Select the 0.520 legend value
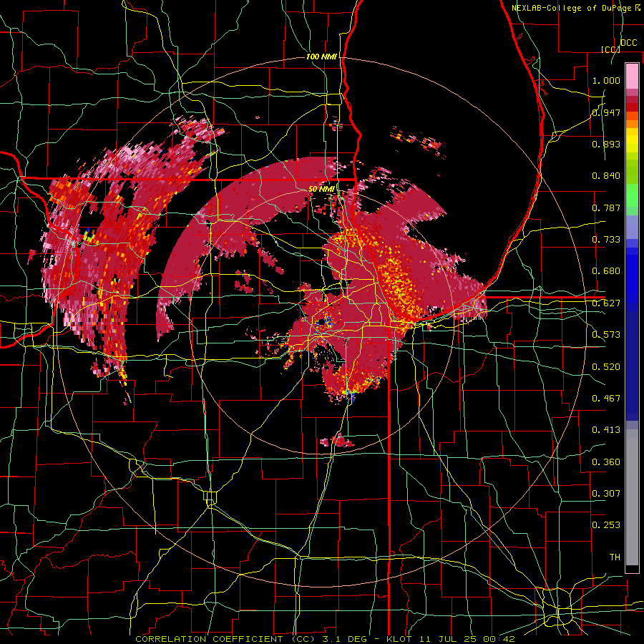Viewport: 644px width, 644px height. pos(606,366)
